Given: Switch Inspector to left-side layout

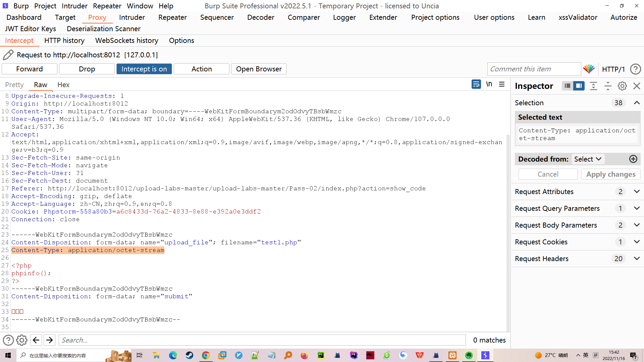Looking at the screenshot, I should pos(567,86).
